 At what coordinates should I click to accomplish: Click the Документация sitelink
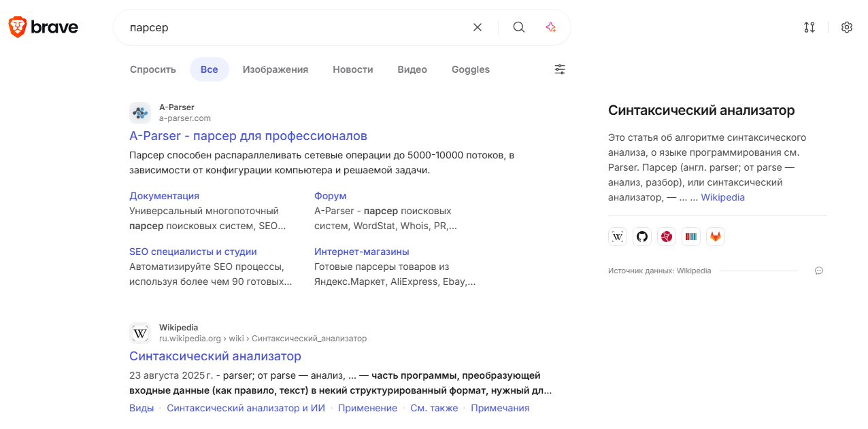click(x=164, y=196)
